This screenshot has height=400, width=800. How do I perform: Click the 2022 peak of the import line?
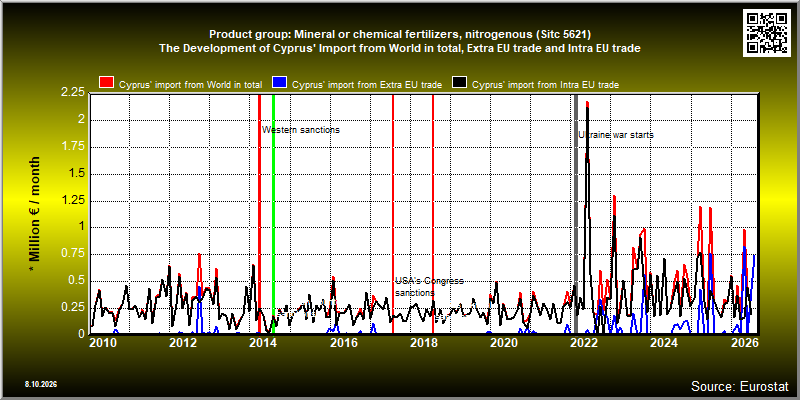(587, 104)
